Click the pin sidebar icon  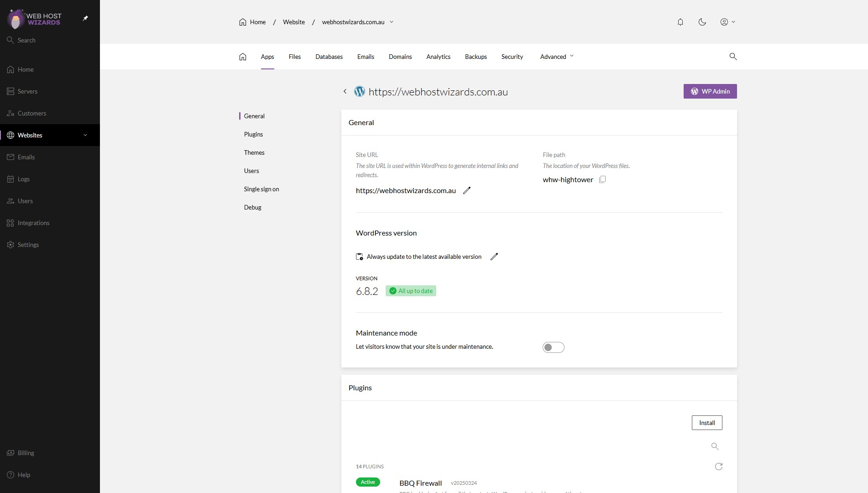85,18
